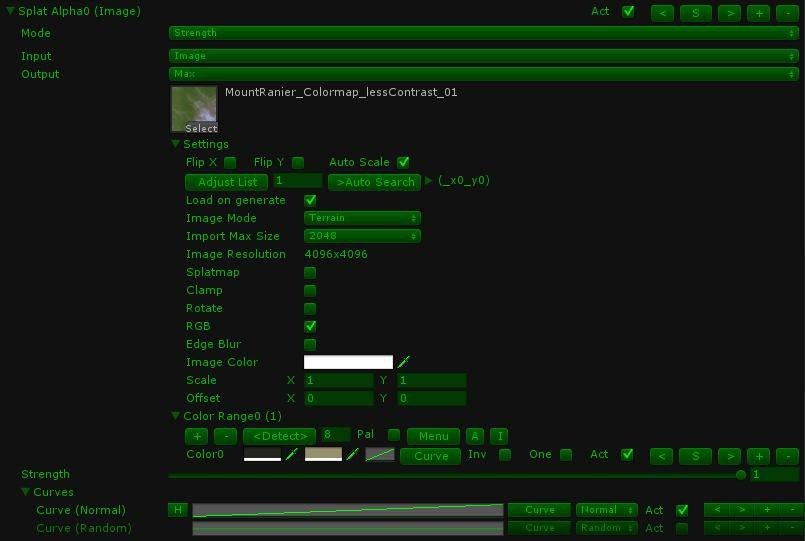The width and height of the screenshot is (805, 541).
Task: Enable the Pal checkbox
Action: pyautogui.click(x=394, y=435)
